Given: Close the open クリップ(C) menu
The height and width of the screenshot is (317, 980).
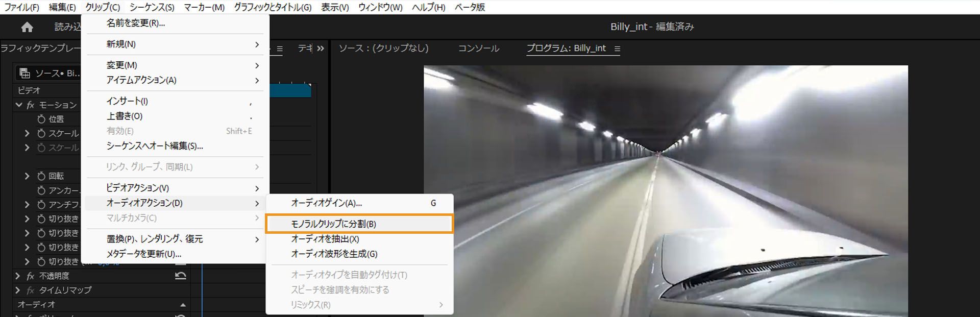Looking at the screenshot, I should tap(103, 7).
